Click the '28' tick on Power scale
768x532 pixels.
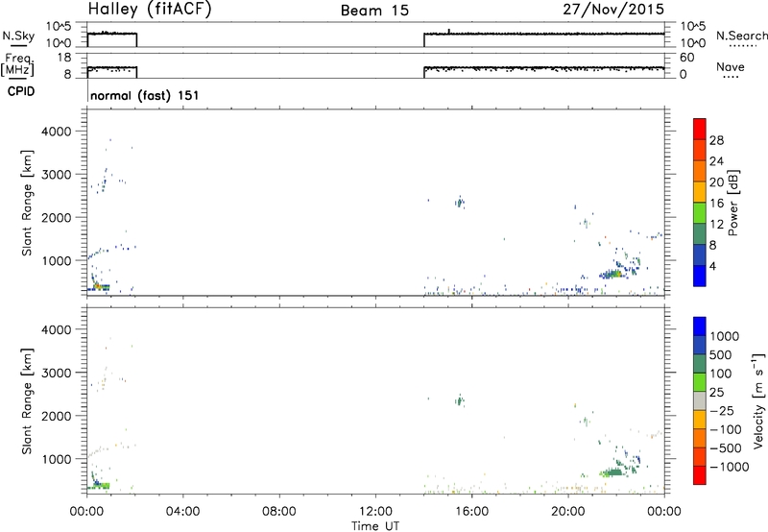[x=716, y=140]
